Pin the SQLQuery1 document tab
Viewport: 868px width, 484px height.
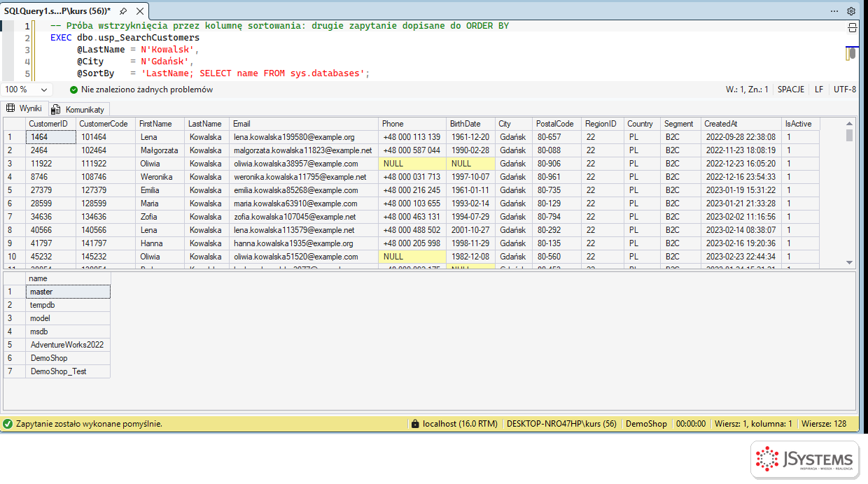122,11
